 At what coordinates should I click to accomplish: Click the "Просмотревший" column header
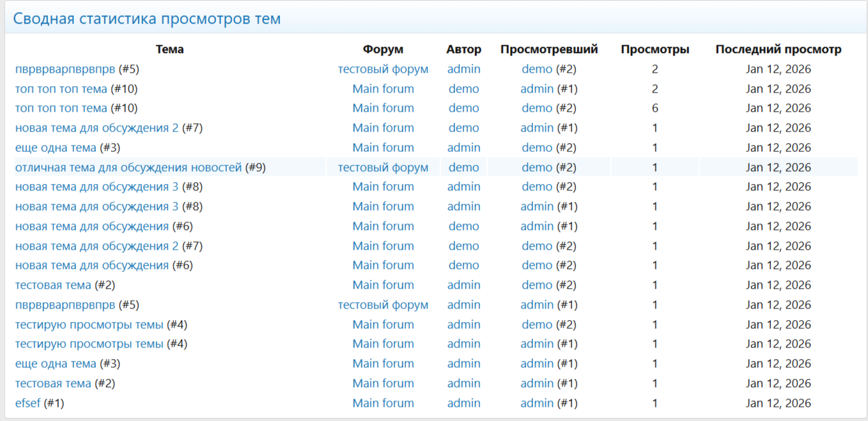548,49
